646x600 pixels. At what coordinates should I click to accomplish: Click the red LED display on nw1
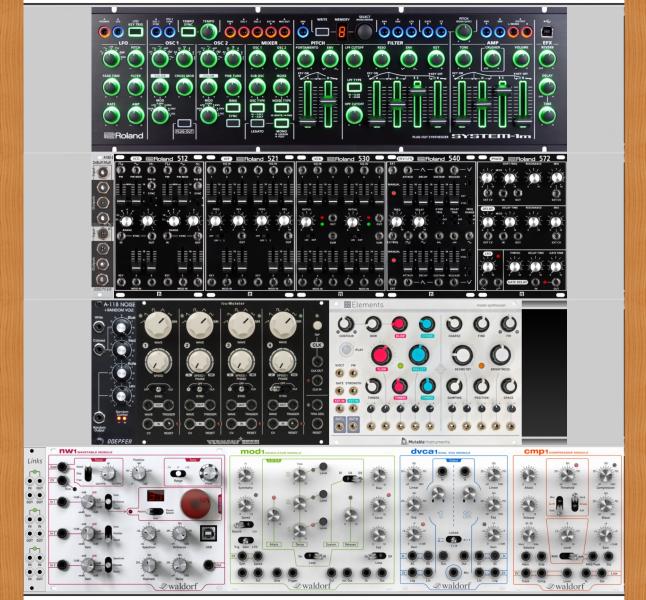pyautogui.click(x=155, y=496)
